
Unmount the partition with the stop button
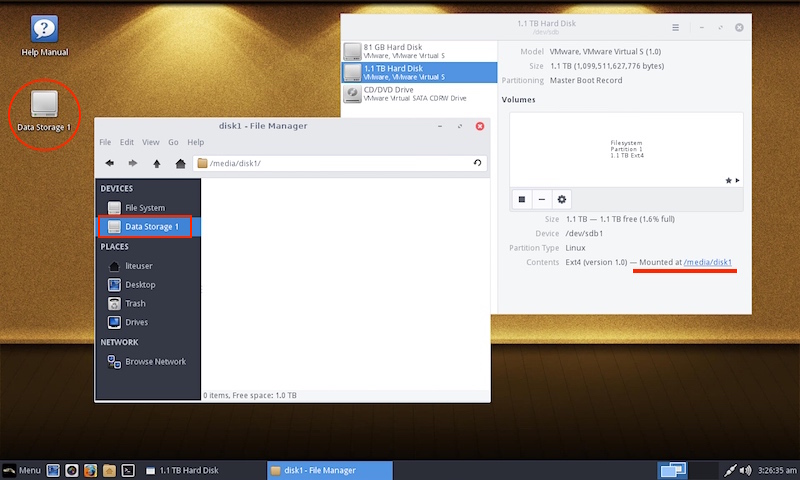[522, 199]
